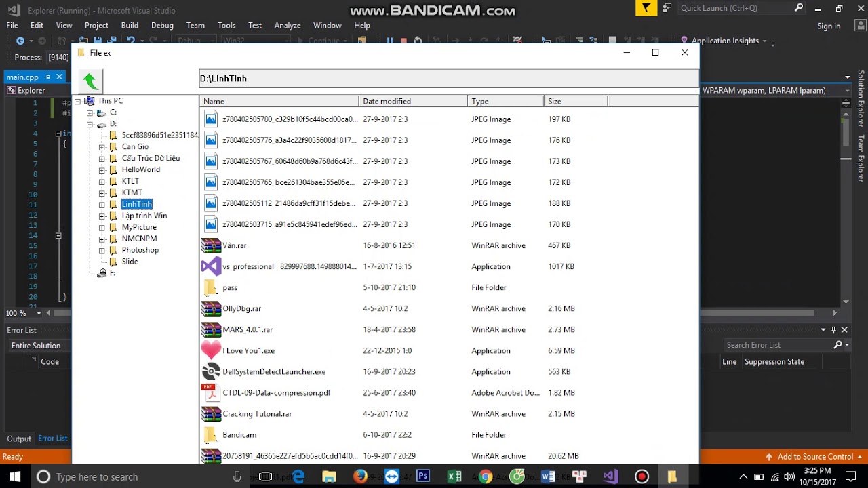Collapse the D: drive node
The width and height of the screenshot is (868, 488).
click(90, 124)
